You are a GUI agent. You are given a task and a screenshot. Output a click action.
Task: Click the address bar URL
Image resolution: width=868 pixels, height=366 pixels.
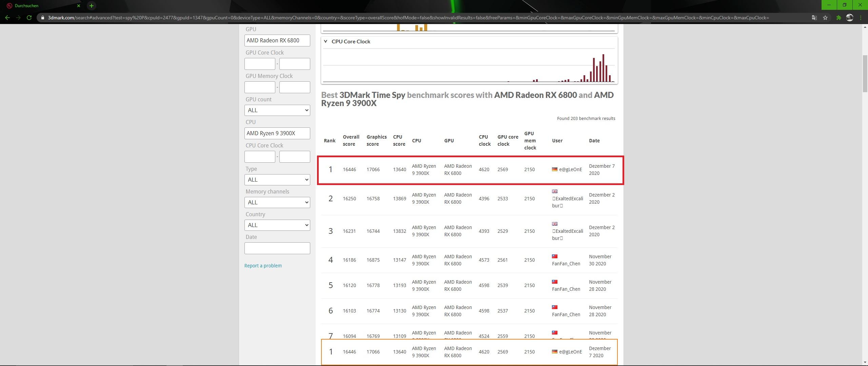(x=408, y=18)
